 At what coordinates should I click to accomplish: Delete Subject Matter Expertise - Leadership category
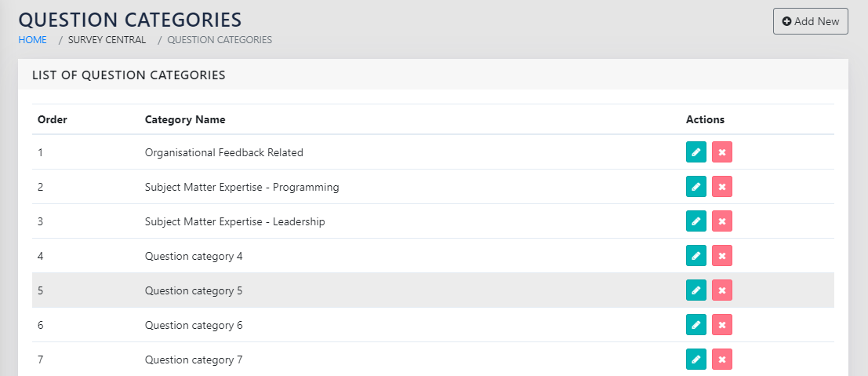click(722, 221)
